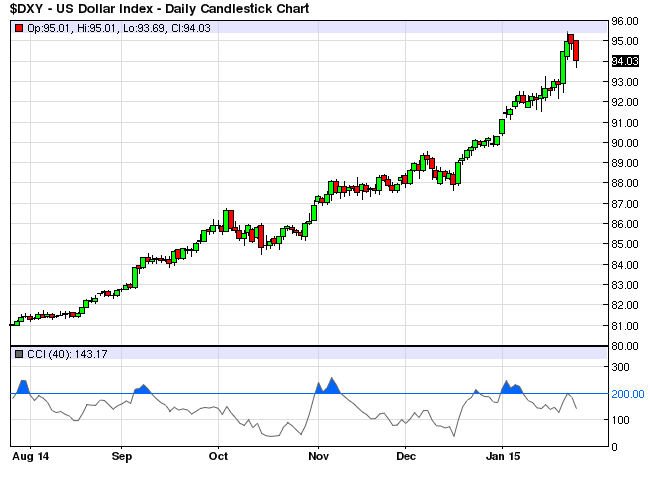
Task: Click the 83.00 price axis label
Action: point(625,285)
